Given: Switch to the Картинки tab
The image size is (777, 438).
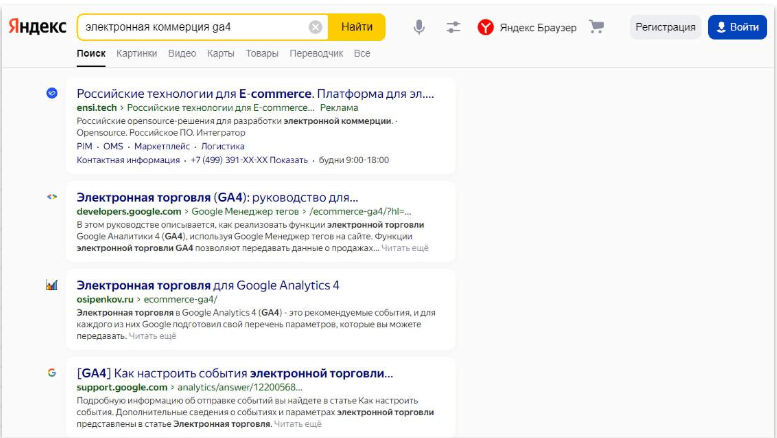Looking at the screenshot, I should [x=137, y=54].
